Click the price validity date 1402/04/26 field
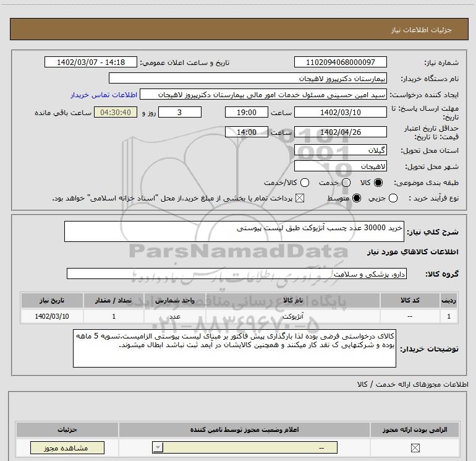The image size is (476, 461). pyautogui.click(x=340, y=132)
